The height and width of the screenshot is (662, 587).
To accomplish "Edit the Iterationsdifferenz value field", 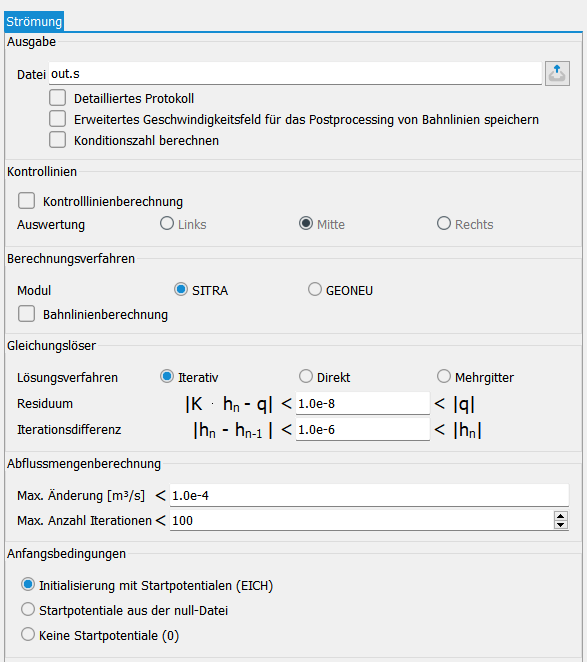I will [x=363, y=429].
